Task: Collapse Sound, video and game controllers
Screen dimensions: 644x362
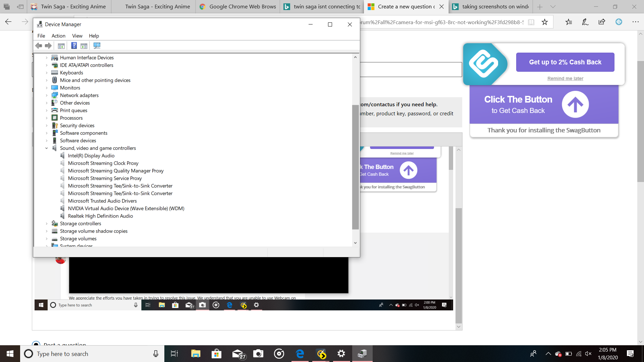Action: click(47, 148)
